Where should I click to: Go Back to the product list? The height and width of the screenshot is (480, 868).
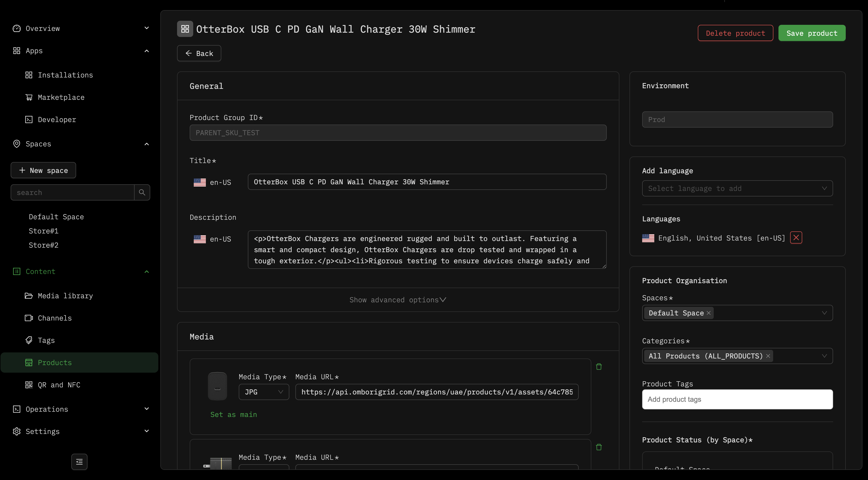pos(199,53)
